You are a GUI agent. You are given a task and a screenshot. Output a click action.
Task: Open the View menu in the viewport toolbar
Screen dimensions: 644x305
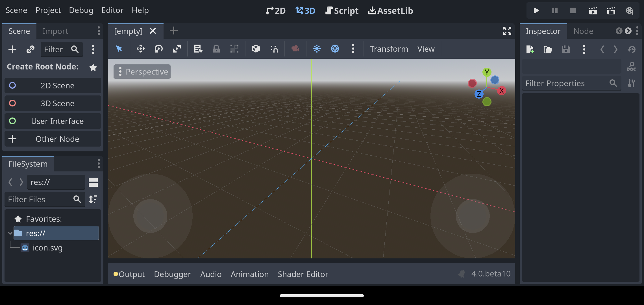(x=425, y=49)
